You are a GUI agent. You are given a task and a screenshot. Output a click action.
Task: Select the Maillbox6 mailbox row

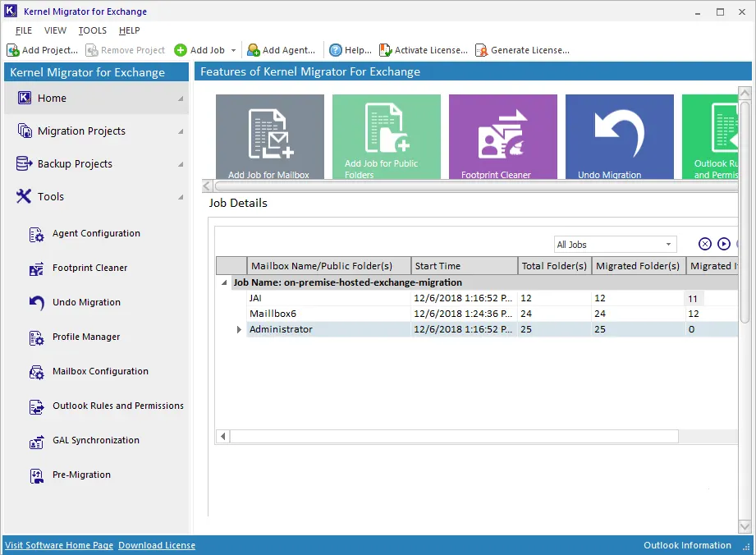click(x=493, y=314)
